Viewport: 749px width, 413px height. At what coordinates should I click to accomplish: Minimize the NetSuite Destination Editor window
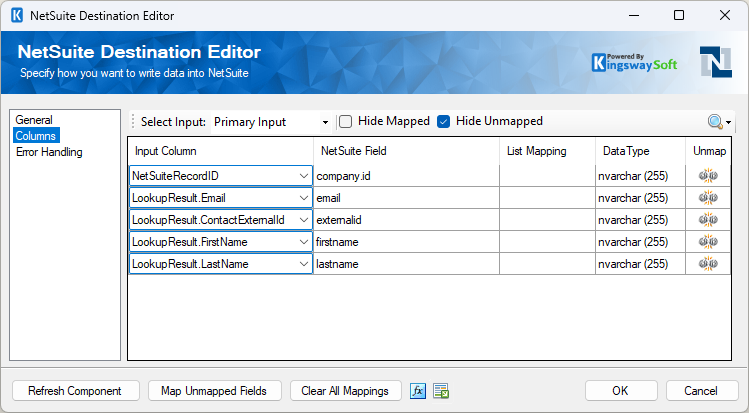[634, 15]
